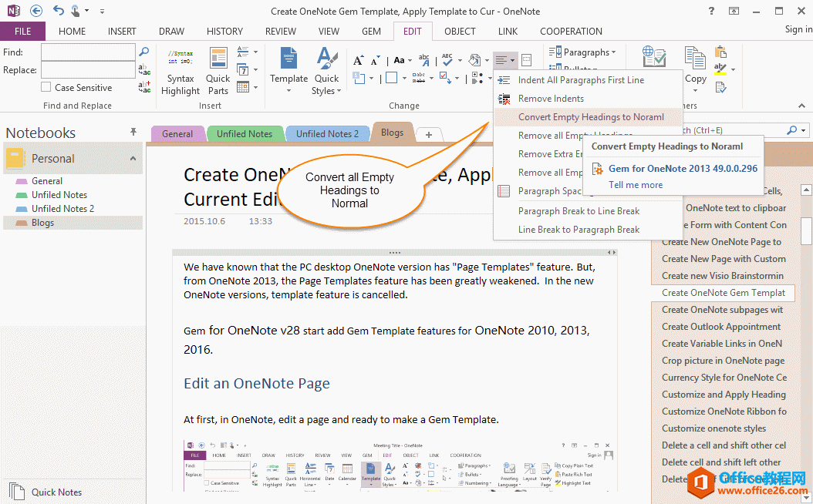Open Quick Notes at bottom left
Screen dimensions: 813x504
click(56, 492)
